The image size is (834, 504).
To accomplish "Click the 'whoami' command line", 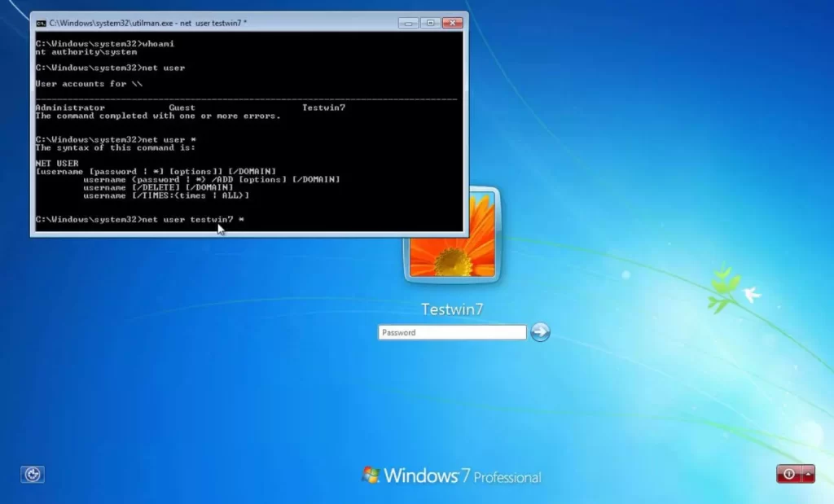I will click(x=105, y=44).
